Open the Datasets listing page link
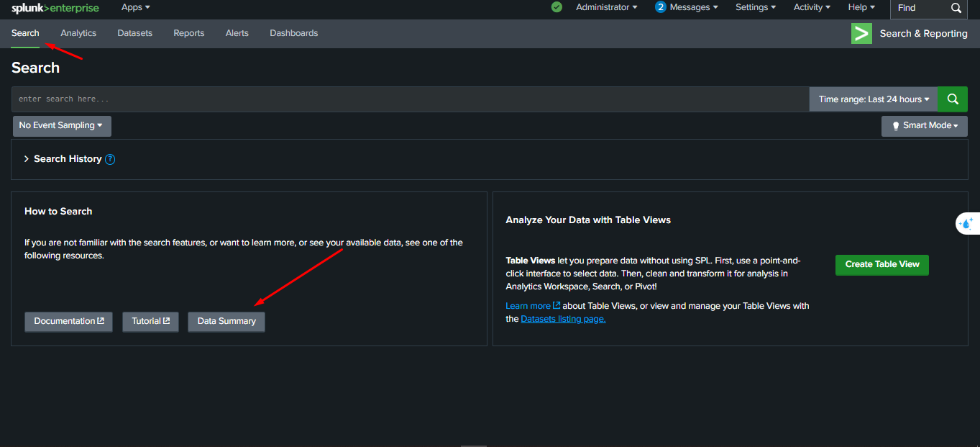This screenshot has width=980, height=447. pos(563,318)
